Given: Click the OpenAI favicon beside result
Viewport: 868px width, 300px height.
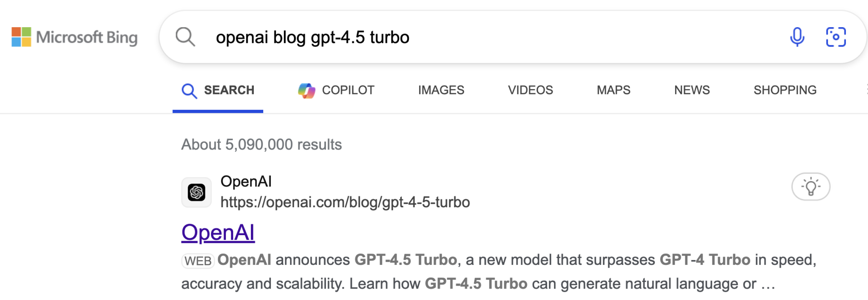Looking at the screenshot, I should 197,192.
